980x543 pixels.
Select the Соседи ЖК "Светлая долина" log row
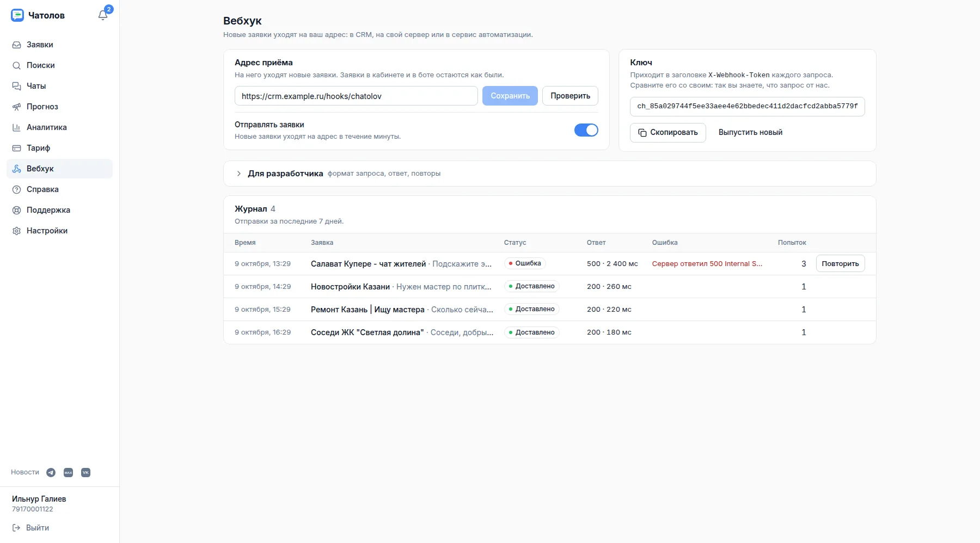pos(549,332)
